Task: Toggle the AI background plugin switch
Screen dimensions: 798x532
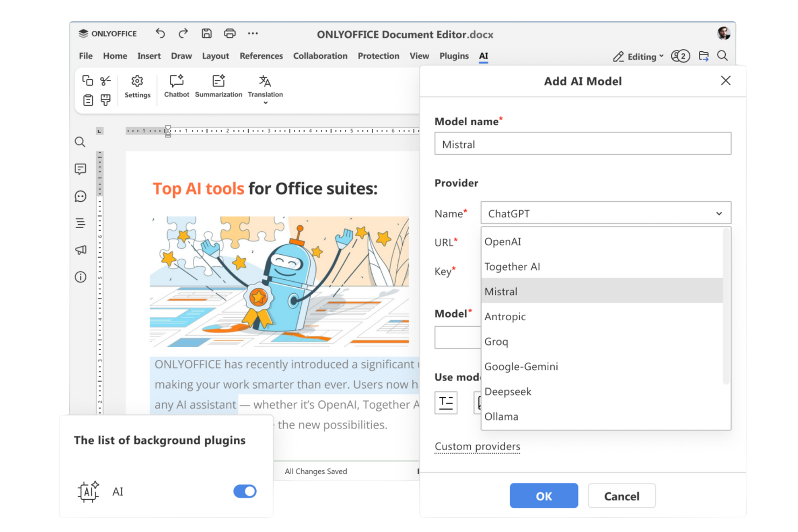Action: [x=245, y=491]
